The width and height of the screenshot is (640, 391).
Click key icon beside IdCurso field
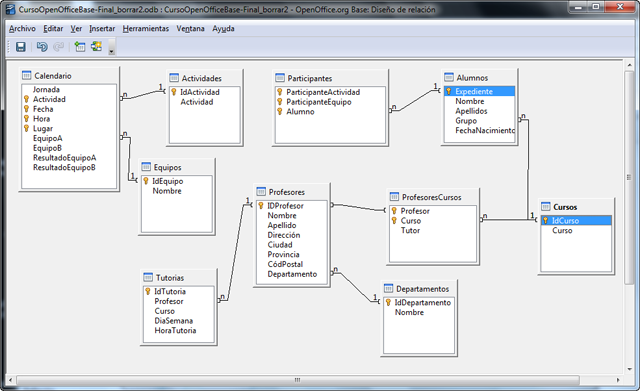tap(545, 221)
